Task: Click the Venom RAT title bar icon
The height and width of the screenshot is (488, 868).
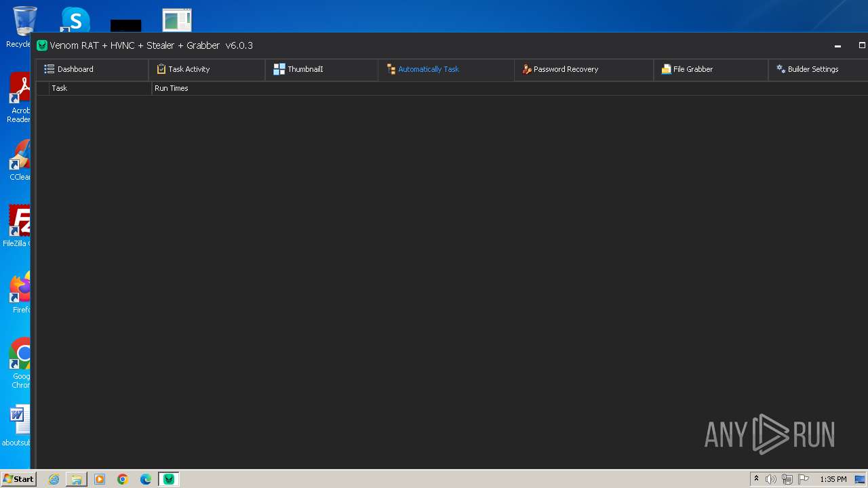Action: pos(42,45)
